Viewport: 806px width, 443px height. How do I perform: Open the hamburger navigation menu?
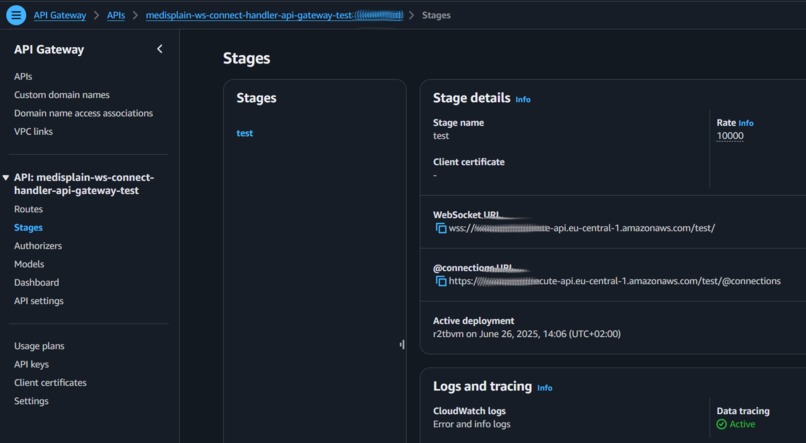click(x=16, y=15)
